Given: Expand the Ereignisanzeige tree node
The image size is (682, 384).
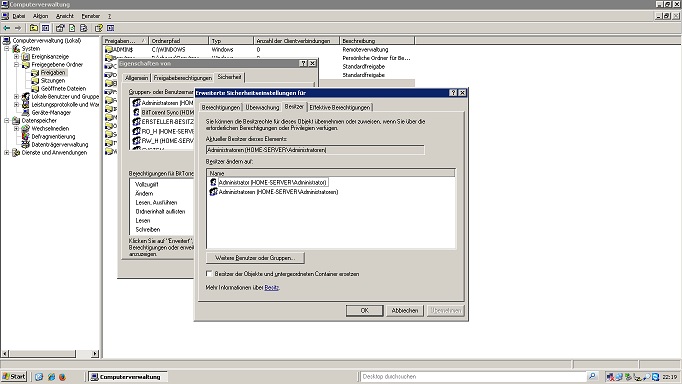Looking at the screenshot, I should click(16, 57).
